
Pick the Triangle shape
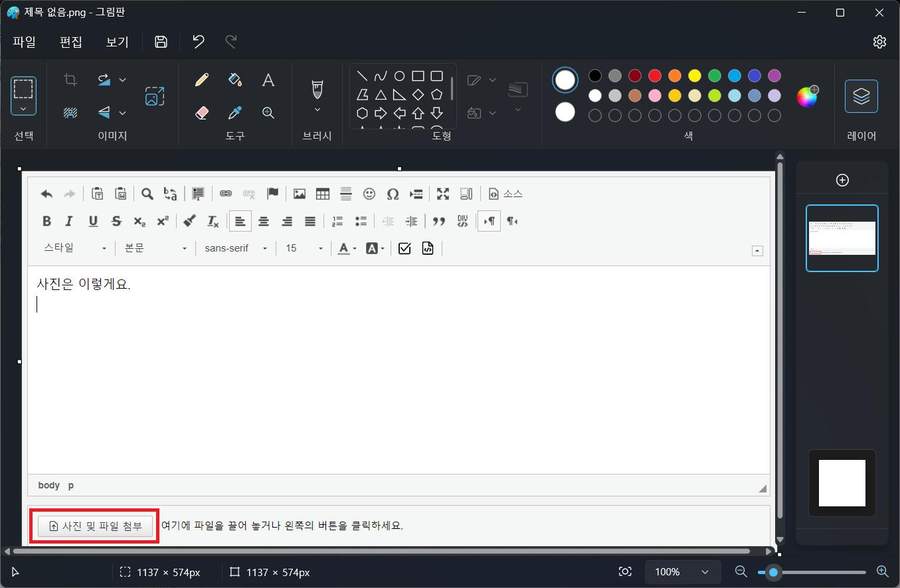381,94
